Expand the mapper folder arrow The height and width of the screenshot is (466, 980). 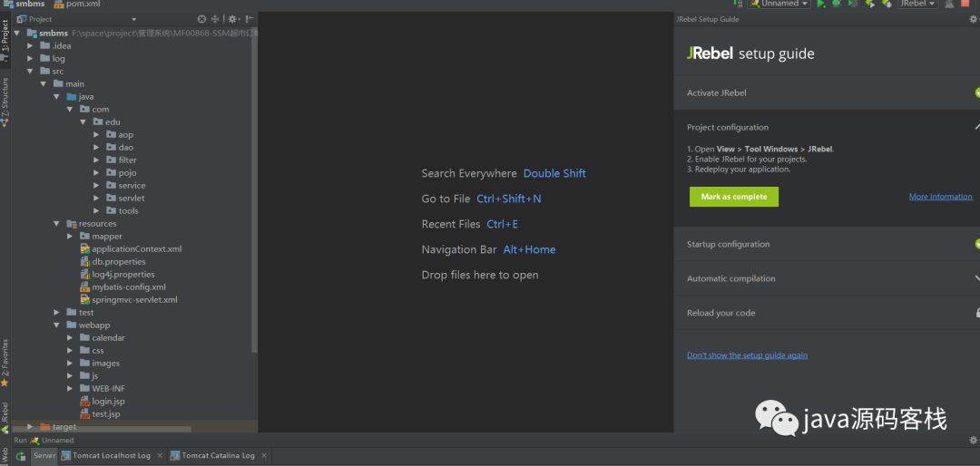(70, 236)
